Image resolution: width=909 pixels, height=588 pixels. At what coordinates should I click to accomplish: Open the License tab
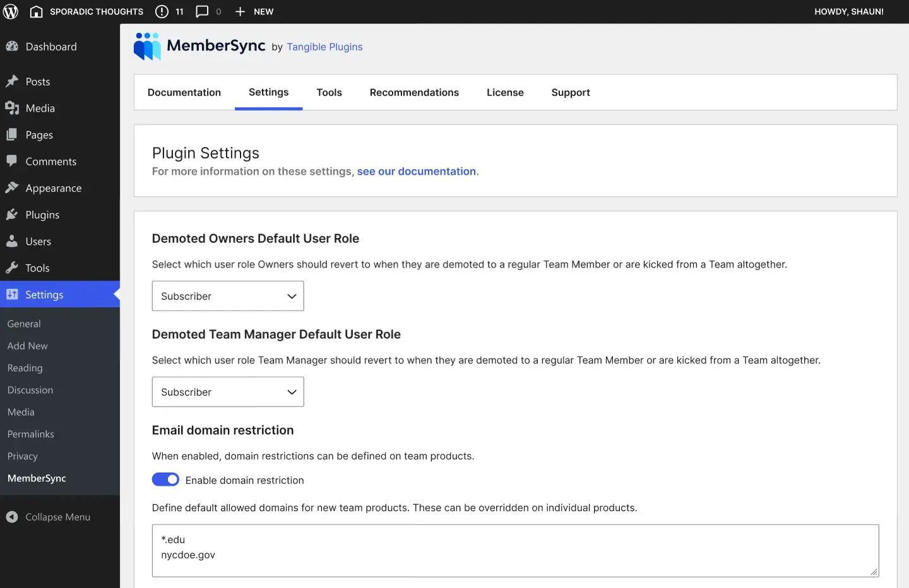[x=505, y=92]
